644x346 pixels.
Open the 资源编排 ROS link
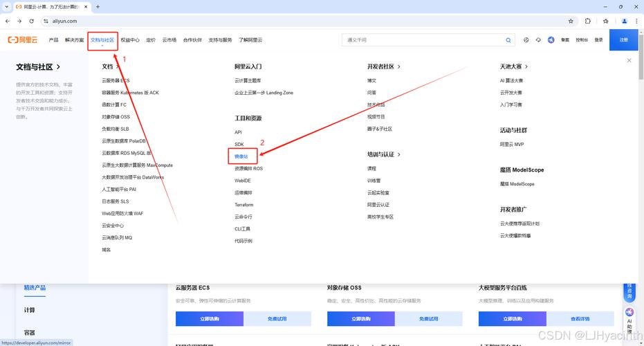[248, 168]
